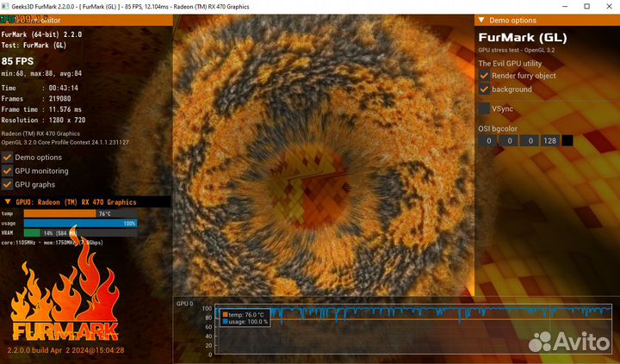The height and width of the screenshot is (364, 620).
Task: Click the Time 00:43:14 row
Action: [40, 88]
